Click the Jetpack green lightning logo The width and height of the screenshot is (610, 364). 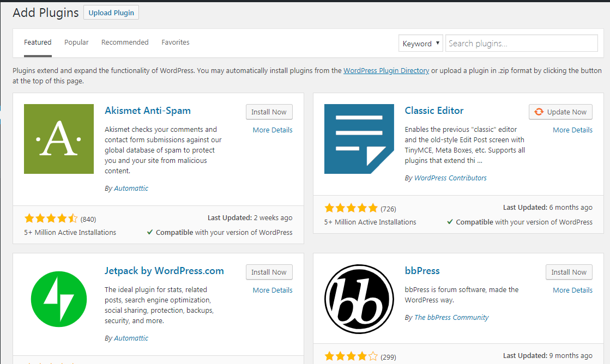[x=59, y=299]
